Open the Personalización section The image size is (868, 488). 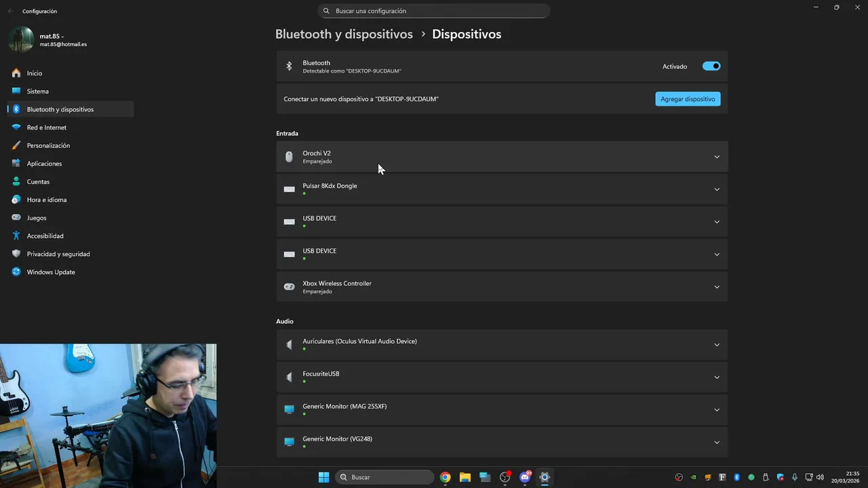point(70,146)
